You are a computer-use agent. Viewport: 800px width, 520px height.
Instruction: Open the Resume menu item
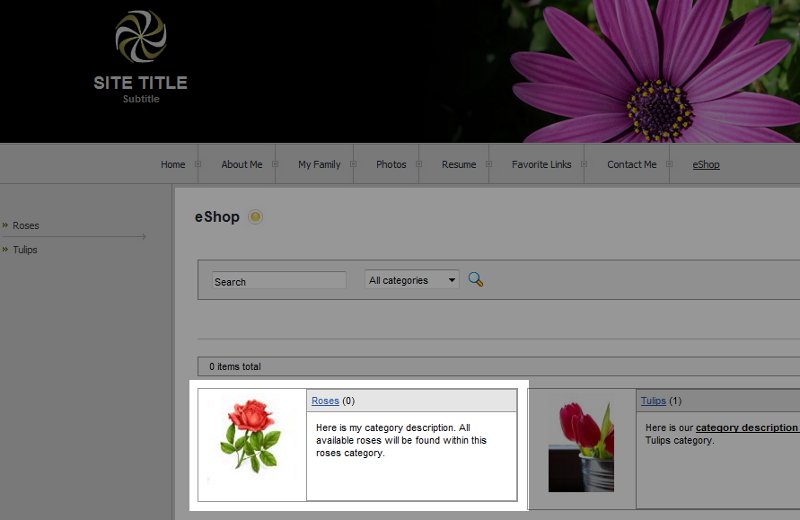point(459,164)
